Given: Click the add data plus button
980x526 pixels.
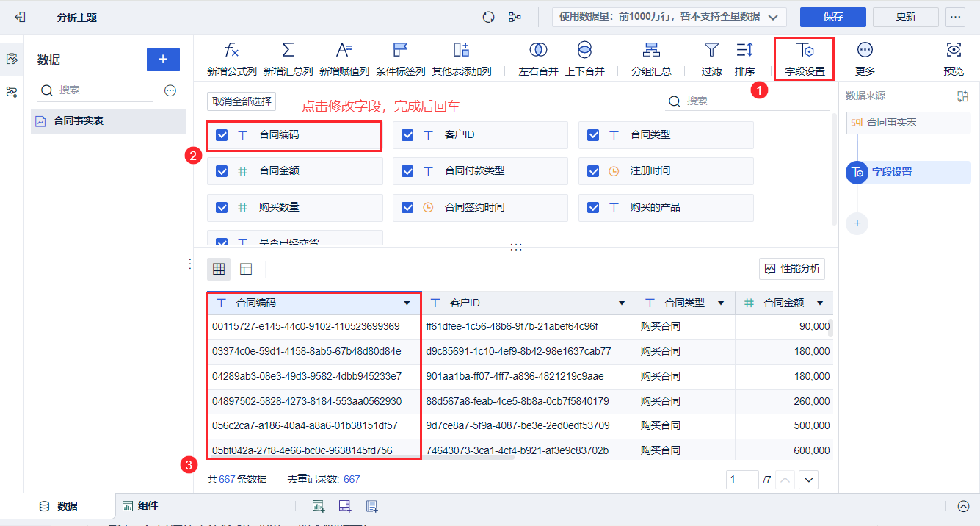Looking at the screenshot, I should [x=163, y=60].
